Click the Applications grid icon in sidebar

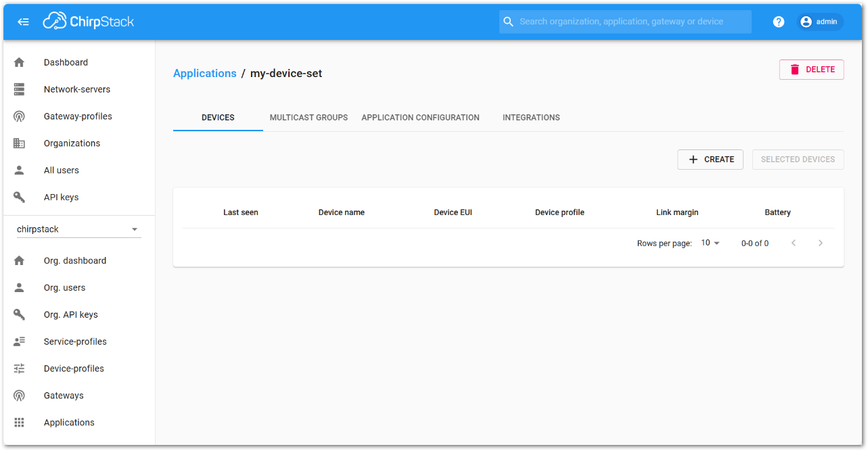(x=19, y=423)
